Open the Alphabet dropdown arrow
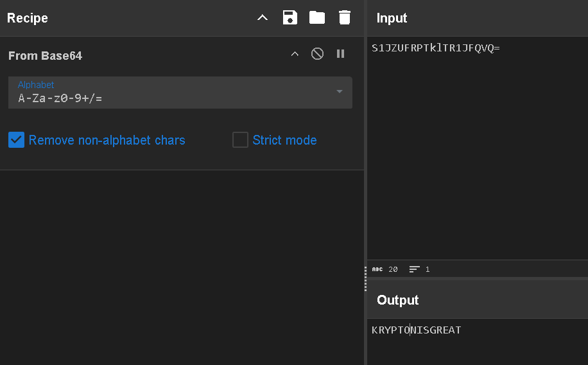The width and height of the screenshot is (588, 365). click(340, 92)
